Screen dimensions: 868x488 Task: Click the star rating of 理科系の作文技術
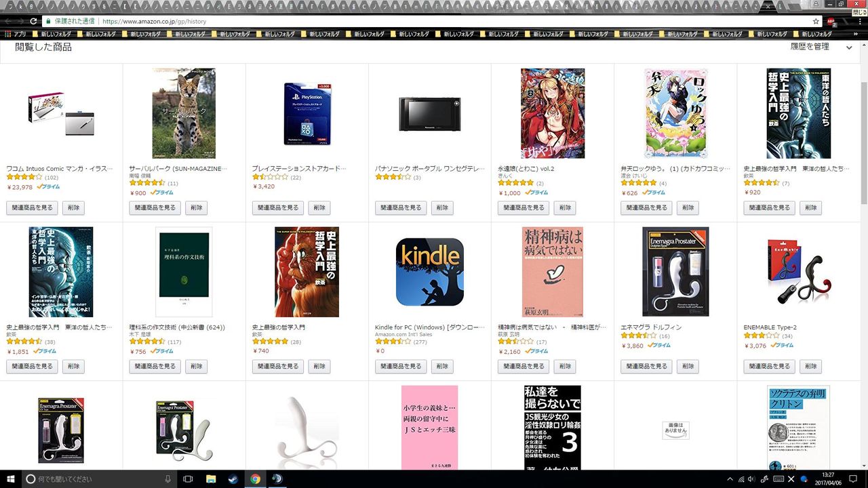pyautogui.click(x=147, y=342)
